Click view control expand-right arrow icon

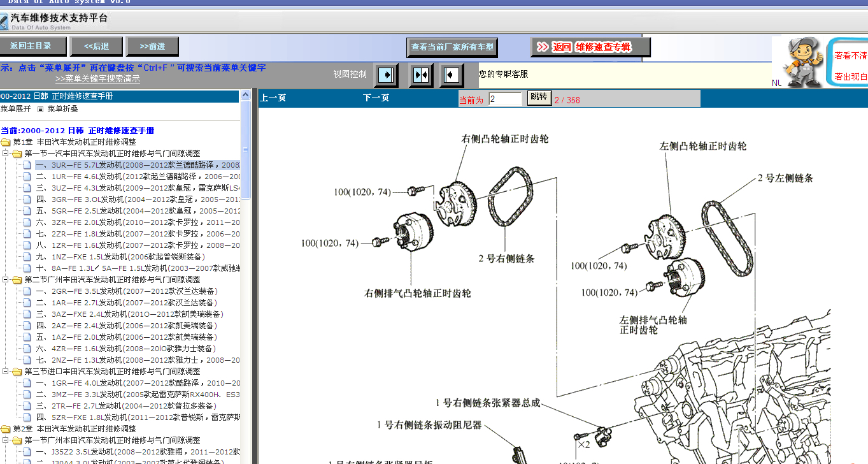click(x=386, y=75)
